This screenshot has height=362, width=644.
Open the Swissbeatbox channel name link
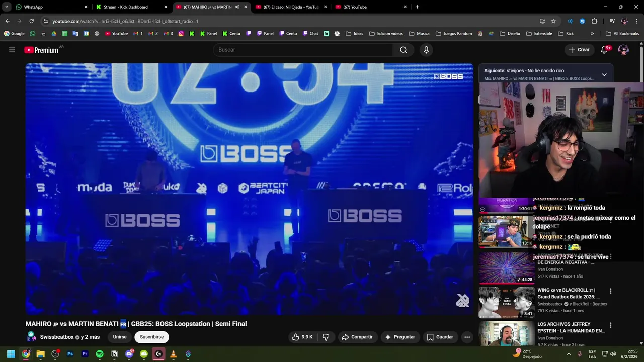coord(57,337)
